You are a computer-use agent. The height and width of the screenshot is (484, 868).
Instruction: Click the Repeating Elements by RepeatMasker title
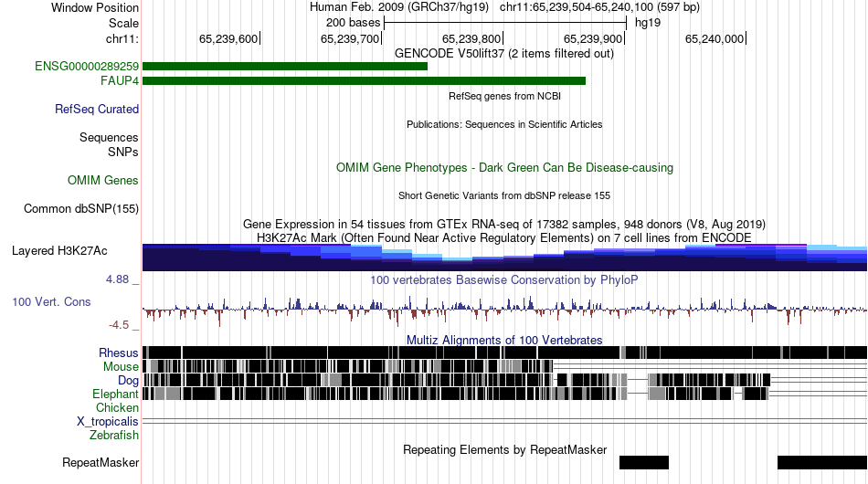pos(504,449)
